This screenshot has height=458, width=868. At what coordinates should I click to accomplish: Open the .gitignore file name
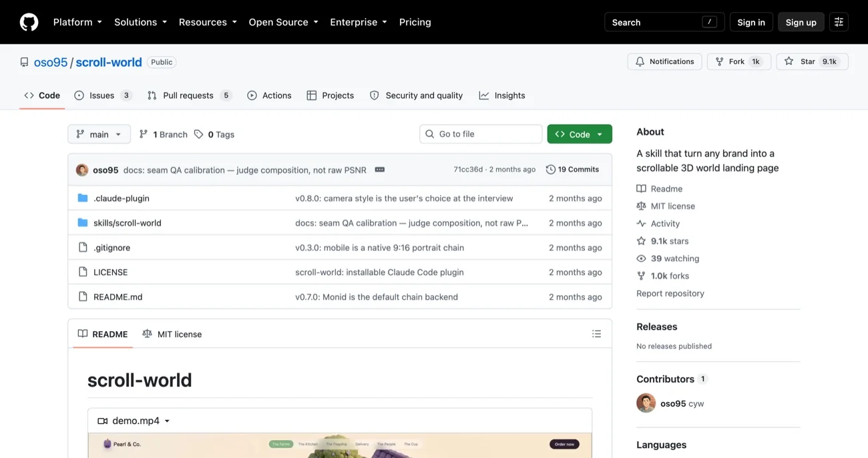pos(112,248)
